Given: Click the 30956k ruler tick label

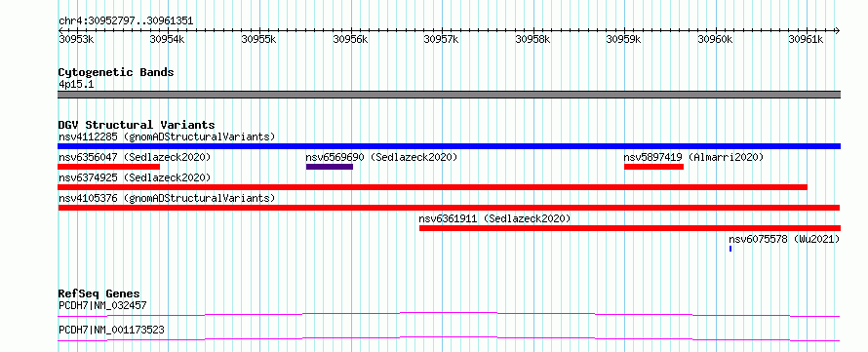Looking at the screenshot, I should pyautogui.click(x=350, y=39).
